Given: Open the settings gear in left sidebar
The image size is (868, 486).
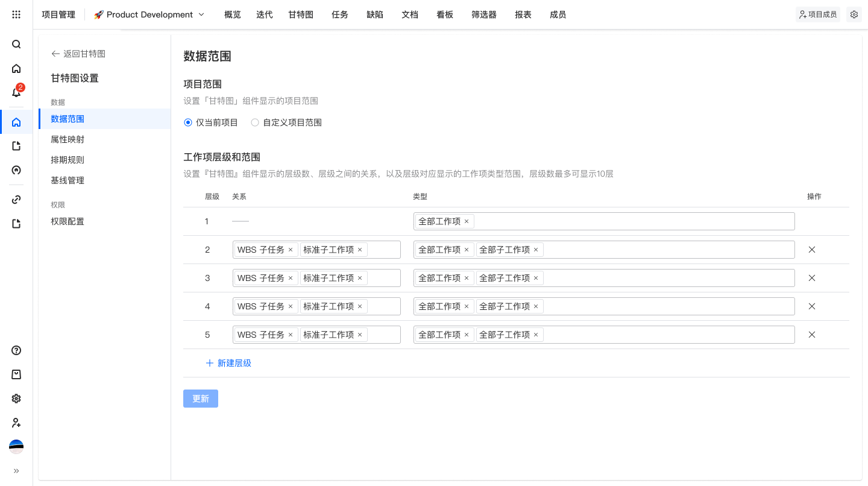Looking at the screenshot, I should pos(16,399).
